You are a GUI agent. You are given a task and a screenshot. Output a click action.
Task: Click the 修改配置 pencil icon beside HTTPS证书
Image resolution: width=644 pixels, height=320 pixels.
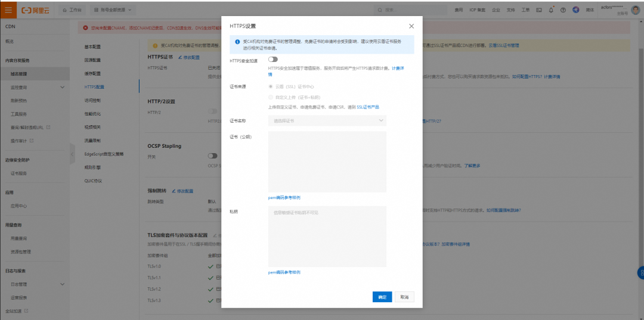click(x=180, y=57)
